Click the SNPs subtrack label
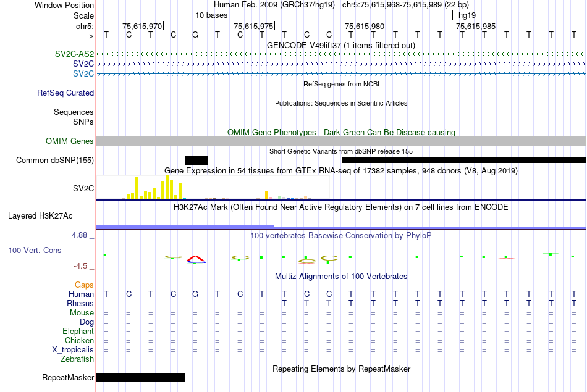This screenshot has height=392, width=587. (x=83, y=122)
